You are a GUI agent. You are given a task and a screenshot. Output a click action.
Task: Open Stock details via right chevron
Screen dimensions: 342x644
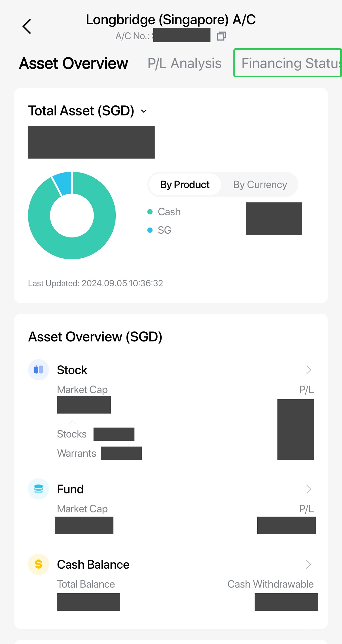click(308, 370)
